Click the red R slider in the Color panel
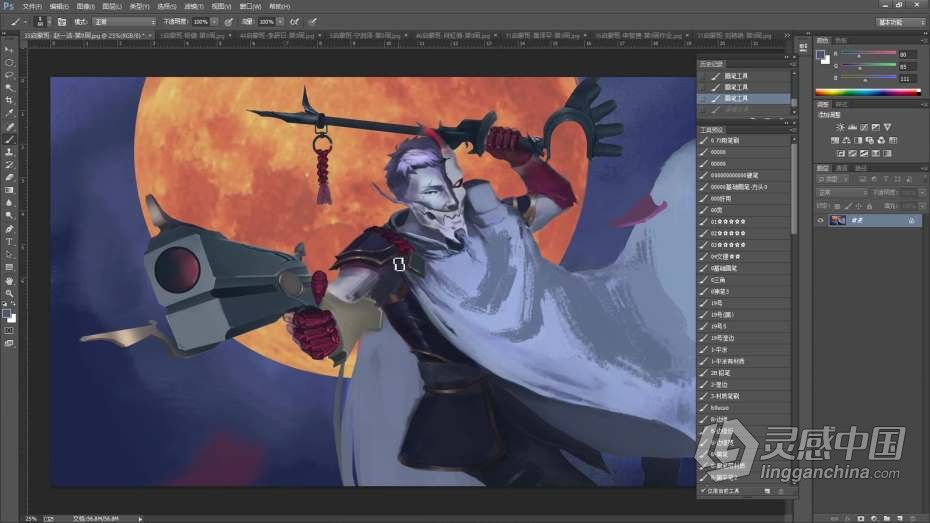This screenshot has width=930, height=523. click(x=868, y=54)
